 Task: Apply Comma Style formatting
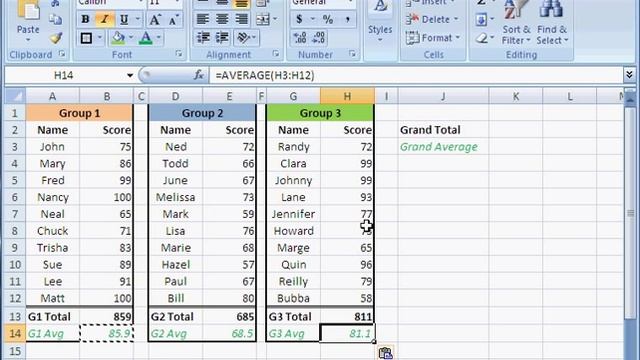pos(347,19)
